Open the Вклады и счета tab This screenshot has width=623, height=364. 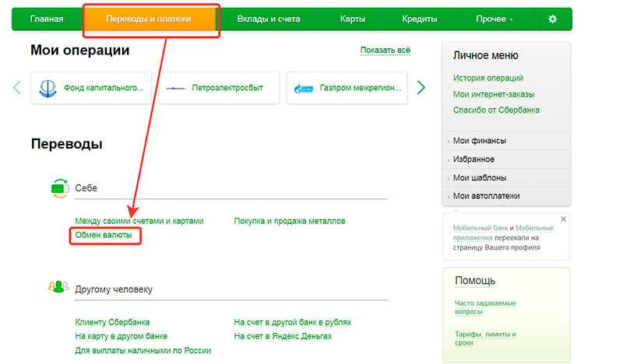coord(269,19)
